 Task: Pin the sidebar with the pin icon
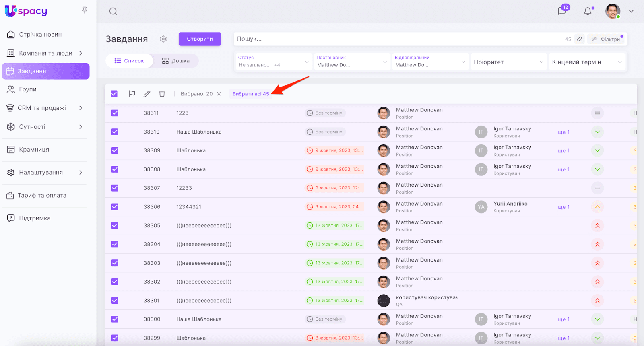[x=85, y=10]
